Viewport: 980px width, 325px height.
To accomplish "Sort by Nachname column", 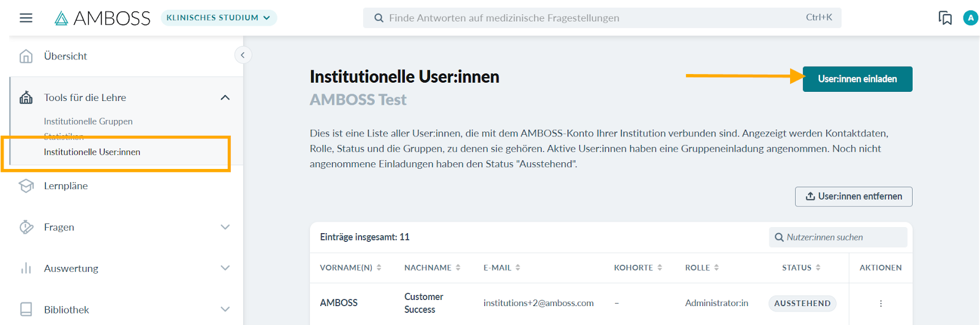I will (x=432, y=267).
